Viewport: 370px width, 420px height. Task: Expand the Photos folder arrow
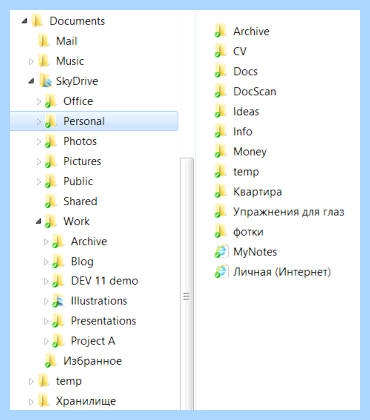point(39,141)
